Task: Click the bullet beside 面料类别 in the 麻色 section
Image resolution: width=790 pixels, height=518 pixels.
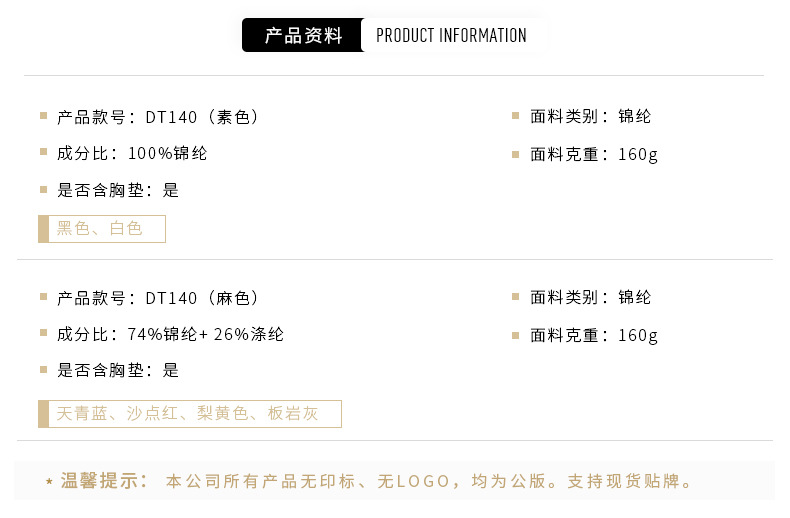Action: coord(516,297)
